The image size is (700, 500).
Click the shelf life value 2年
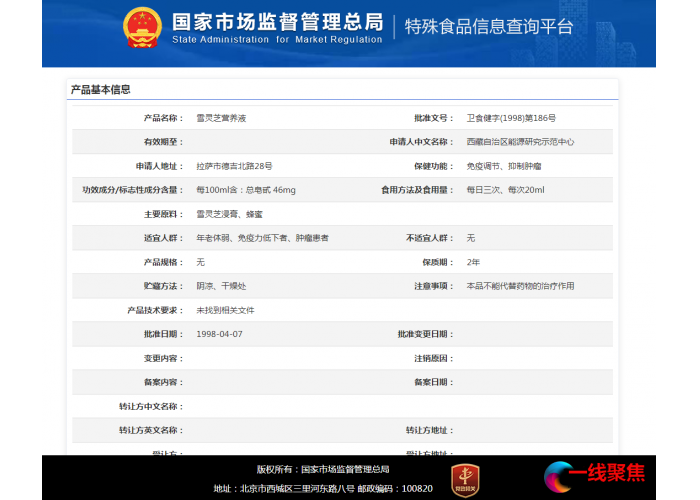(x=473, y=262)
